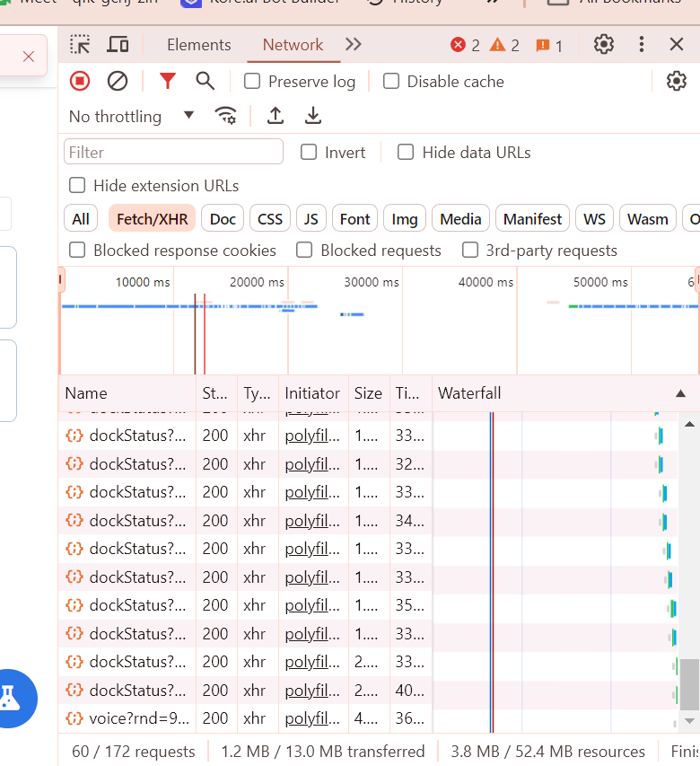Click the Import HAR upload icon
Image resolution: width=700 pixels, height=766 pixels.
point(276,116)
